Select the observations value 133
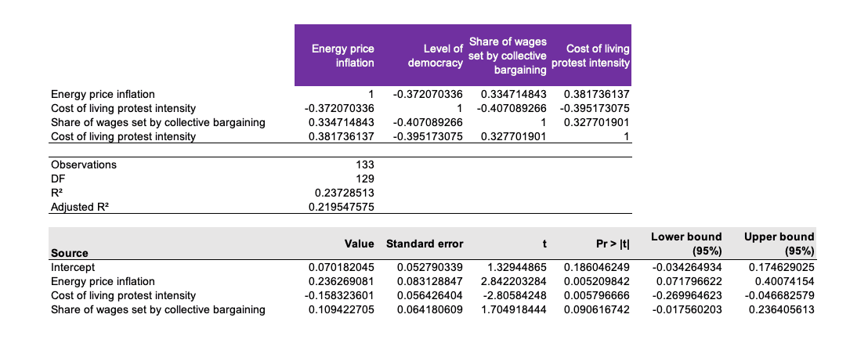868x354 pixels. [x=365, y=164]
